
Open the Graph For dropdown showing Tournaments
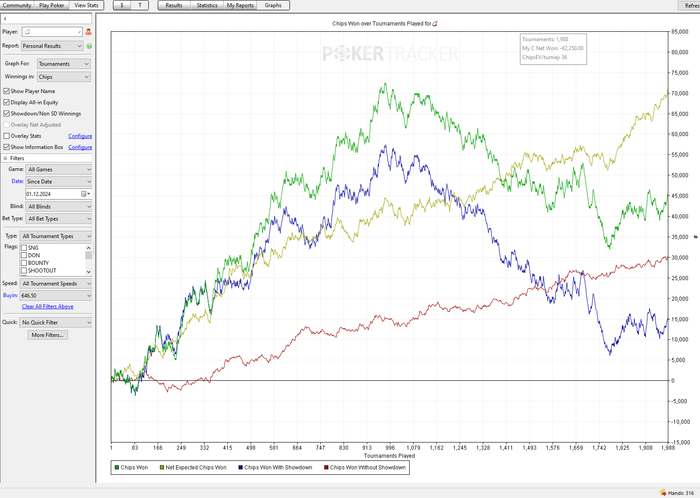(64, 64)
